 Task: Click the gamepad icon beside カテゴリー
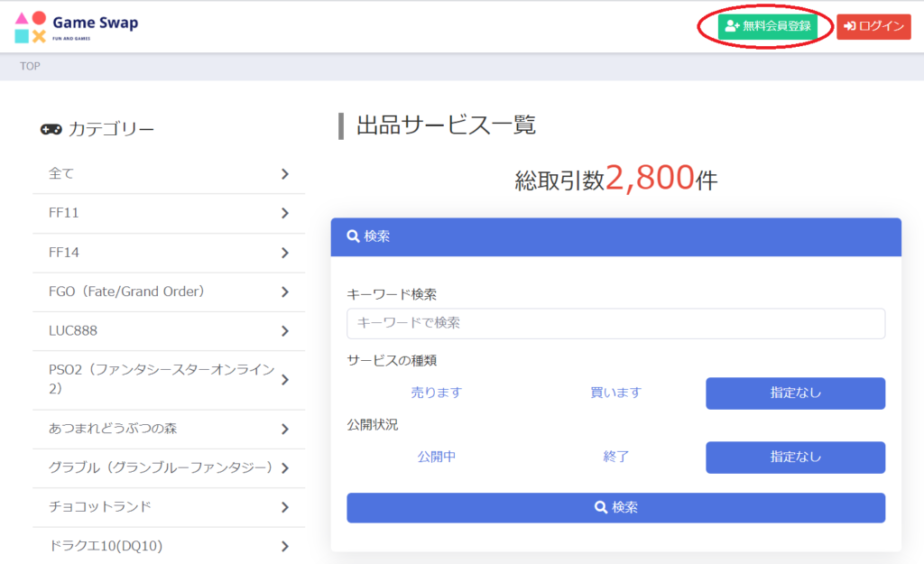51,129
